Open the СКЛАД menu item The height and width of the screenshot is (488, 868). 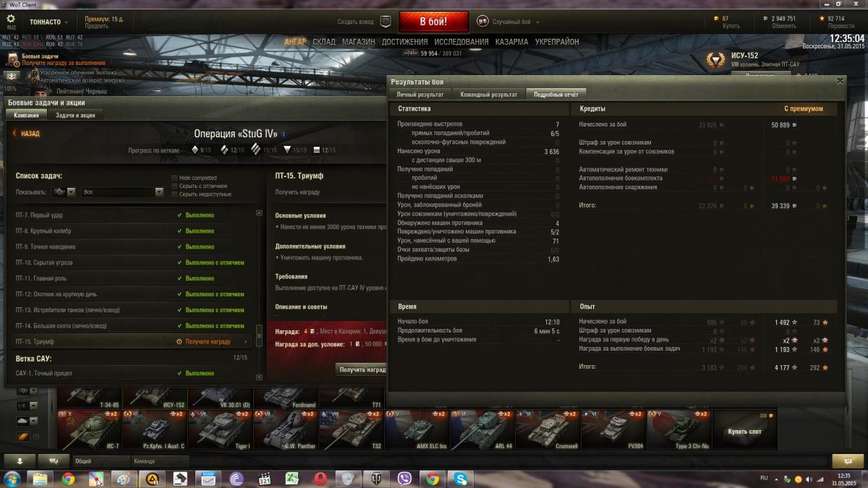(324, 42)
